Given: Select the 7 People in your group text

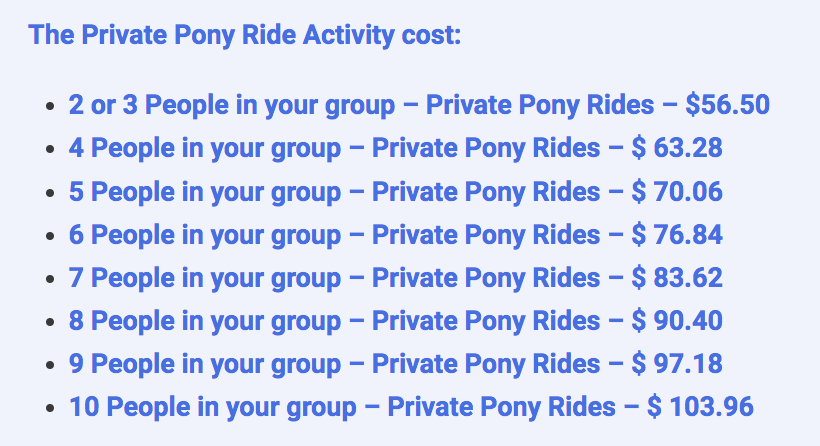Looking at the screenshot, I should (204, 278).
